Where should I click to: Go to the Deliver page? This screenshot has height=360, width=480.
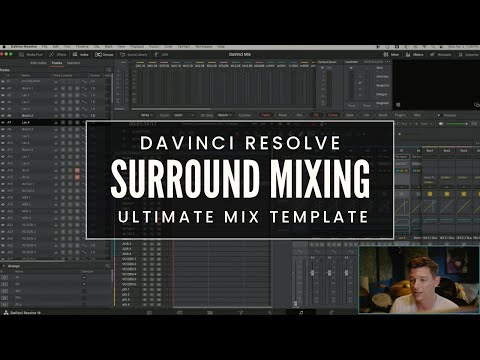pos(331,312)
